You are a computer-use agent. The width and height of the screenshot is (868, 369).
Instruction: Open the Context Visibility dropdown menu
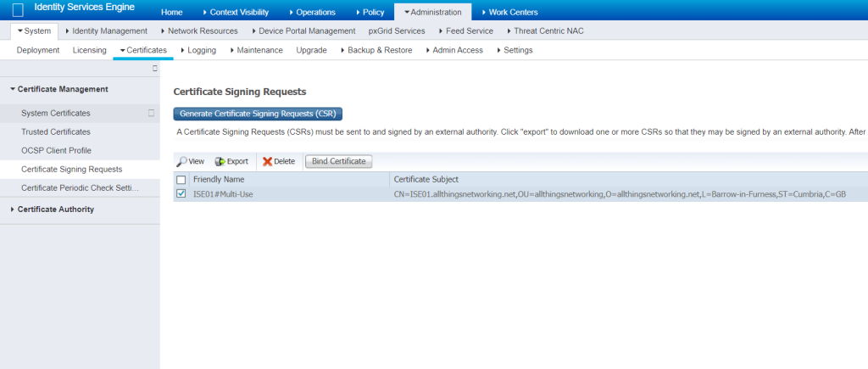click(236, 12)
